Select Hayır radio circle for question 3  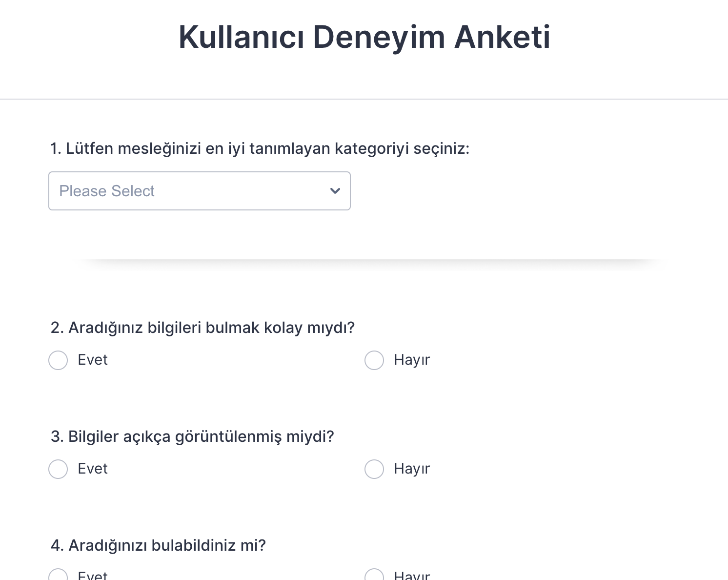374,469
